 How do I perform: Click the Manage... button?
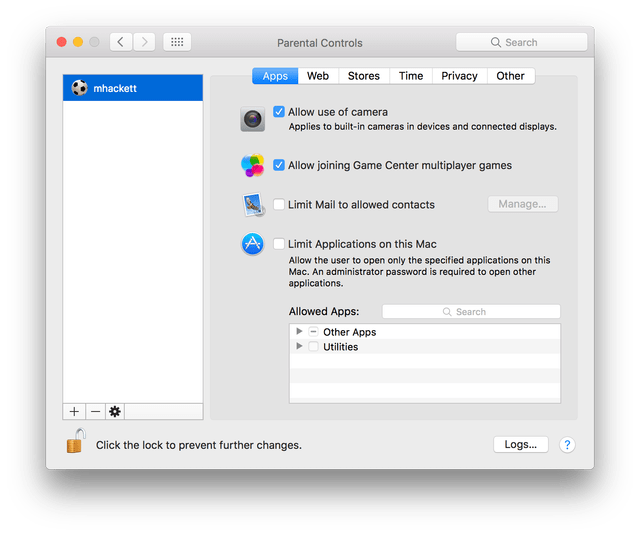(x=522, y=204)
